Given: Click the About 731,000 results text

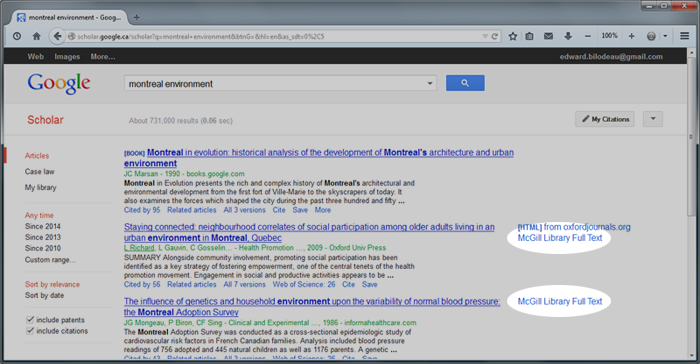Looking at the screenshot, I should tap(181, 121).
